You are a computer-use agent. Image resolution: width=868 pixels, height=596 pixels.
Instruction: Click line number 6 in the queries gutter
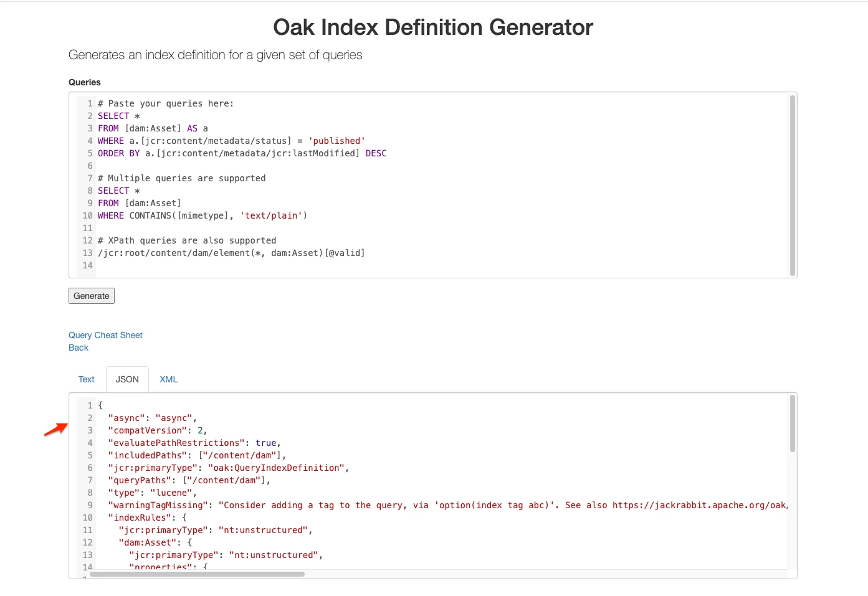click(90, 166)
